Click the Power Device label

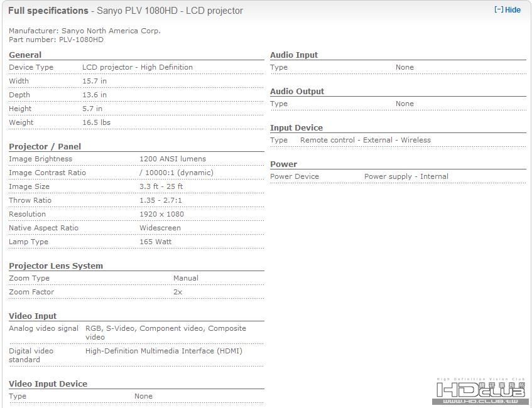(x=295, y=176)
